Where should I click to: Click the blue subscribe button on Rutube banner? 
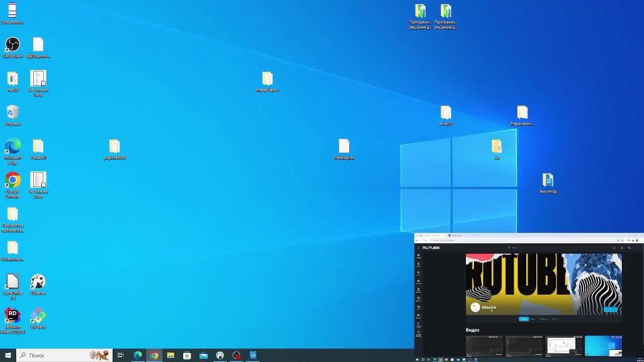click(x=610, y=310)
